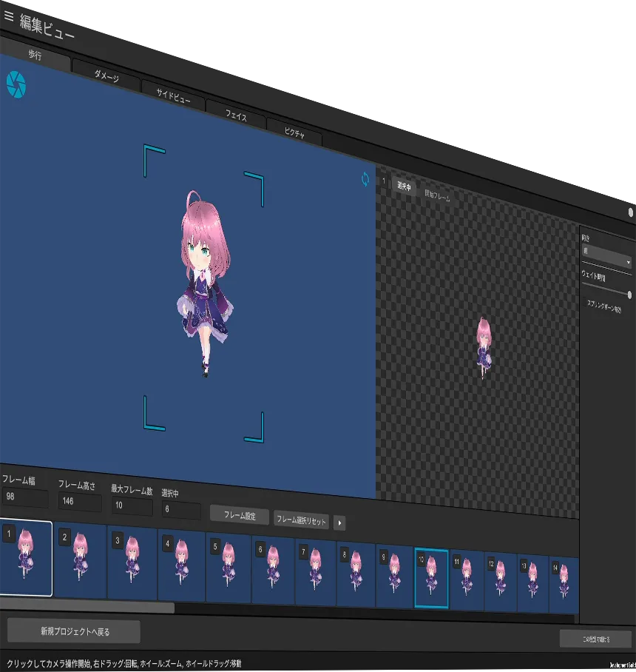Click the ウェイト時間 slider handle
The height and width of the screenshot is (672, 636).
click(x=629, y=295)
